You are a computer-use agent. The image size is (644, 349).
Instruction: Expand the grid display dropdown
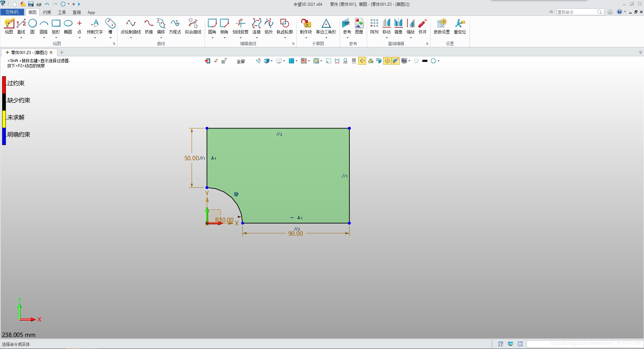(x=309, y=61)
